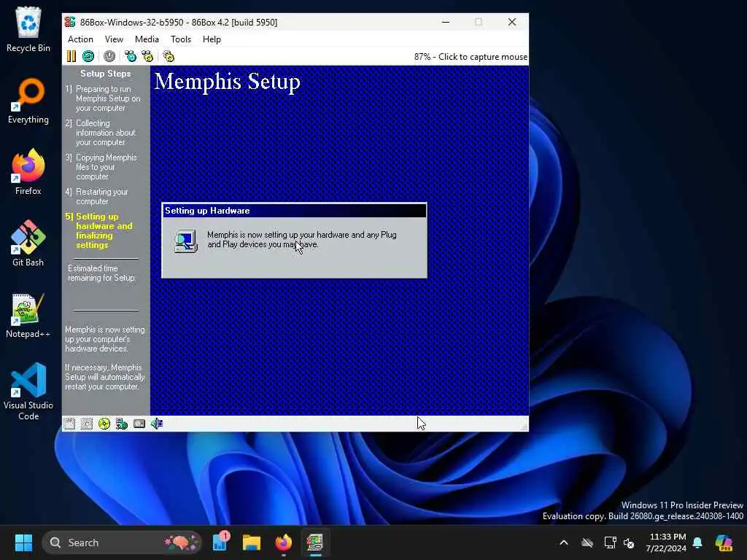Image resolution: width=747 pixels, height=560 pixels.
Task: Click the sound speaker status icon
Action: click(x=157, y=424)
